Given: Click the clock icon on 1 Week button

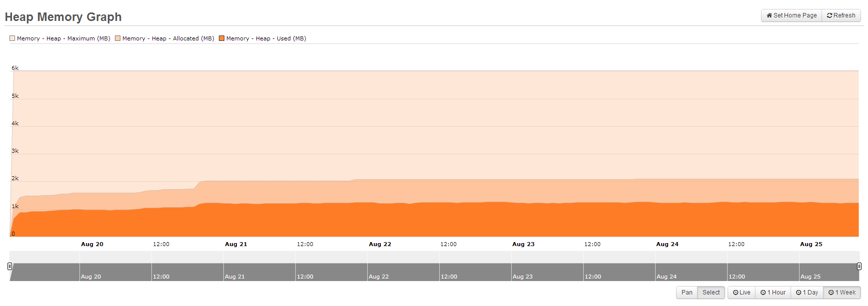Looking at the screenshot, I should [x=831, y=293].
